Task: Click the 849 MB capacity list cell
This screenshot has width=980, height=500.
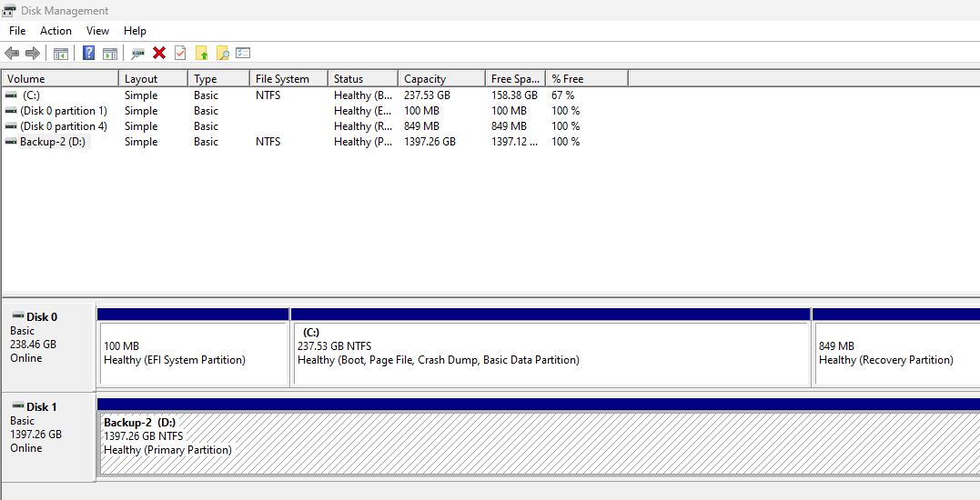Action: click(x=422, y=126)
